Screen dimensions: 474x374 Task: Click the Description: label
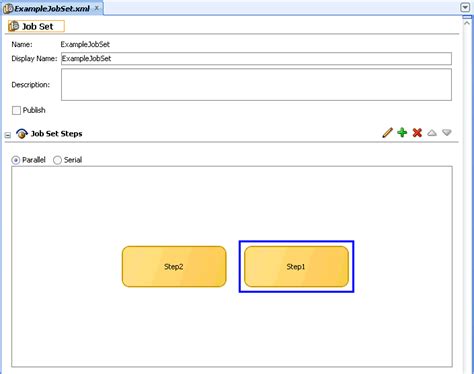pos(31,85)
